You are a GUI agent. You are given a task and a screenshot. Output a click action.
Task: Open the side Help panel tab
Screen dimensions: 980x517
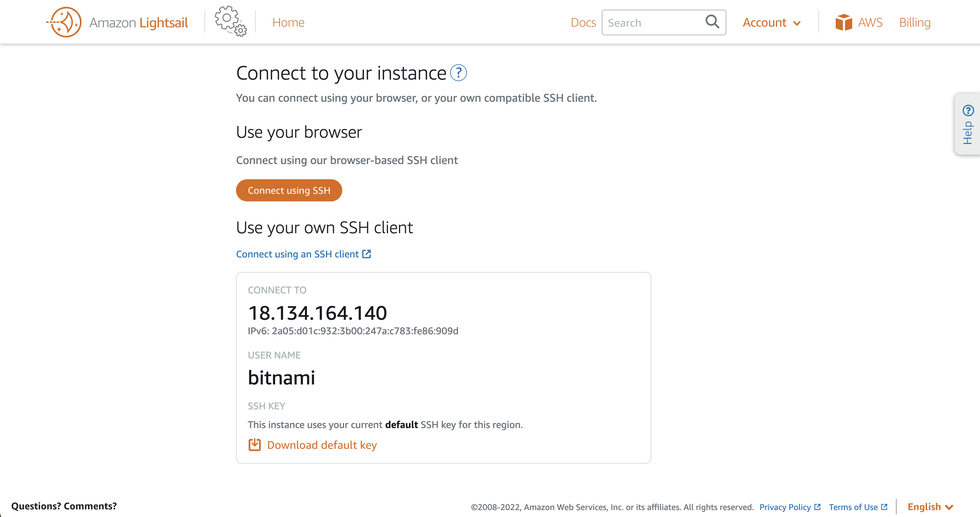(x=968, y=124)
